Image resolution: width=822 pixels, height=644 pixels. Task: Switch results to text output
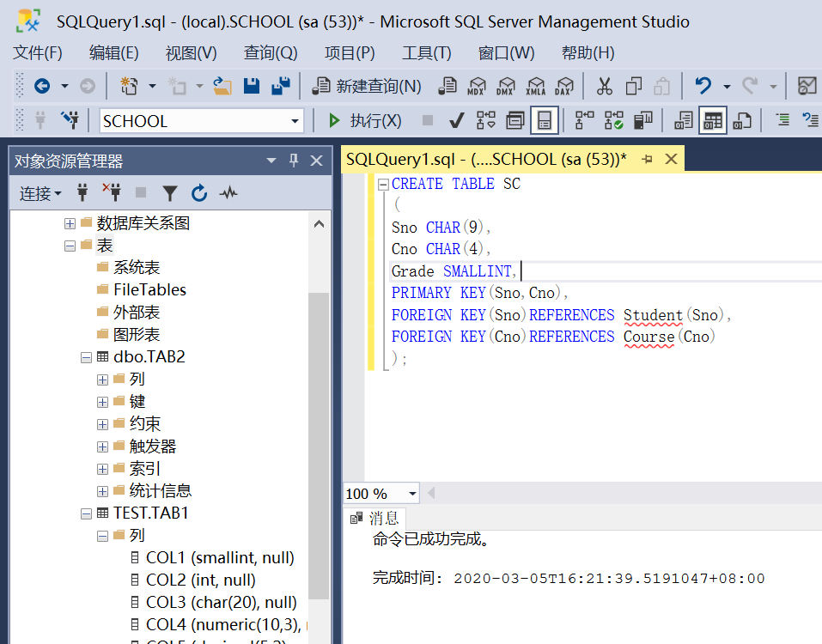click(683, 120)
